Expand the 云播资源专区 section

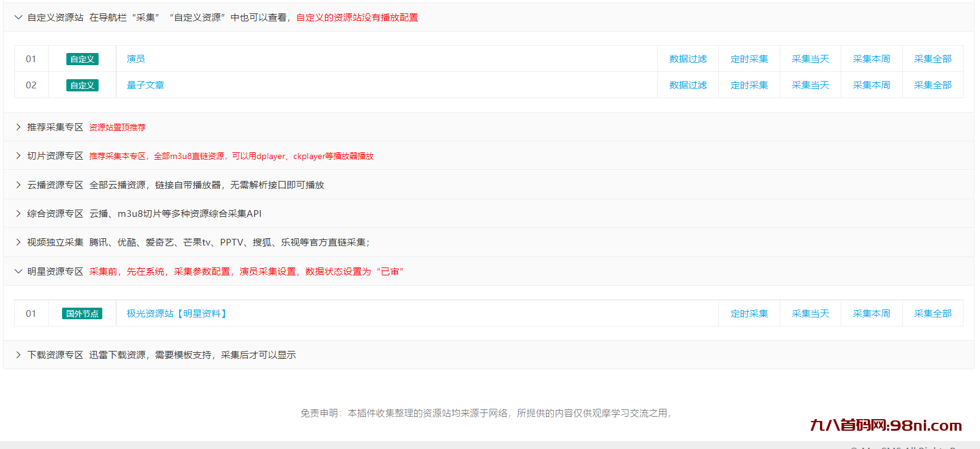55,185
